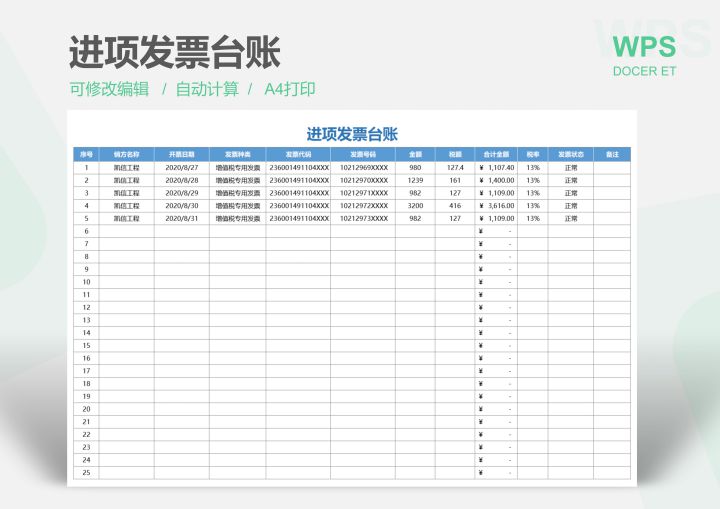Select the 合计金额 column header
Screen dimensions: 720x509
point(496,155)
